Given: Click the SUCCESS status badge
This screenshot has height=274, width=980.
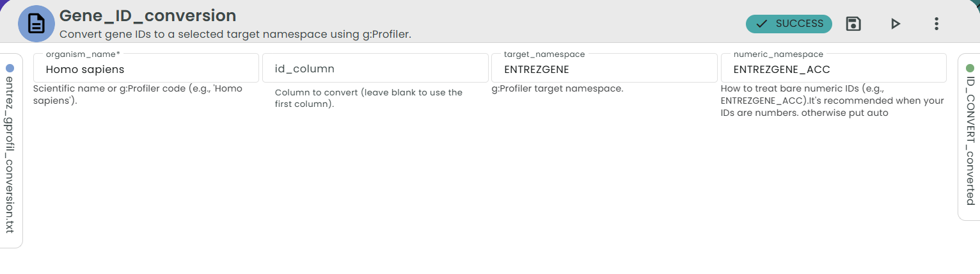Looking at the screenshot, I should pyautogui.click(x=789, y=24).
